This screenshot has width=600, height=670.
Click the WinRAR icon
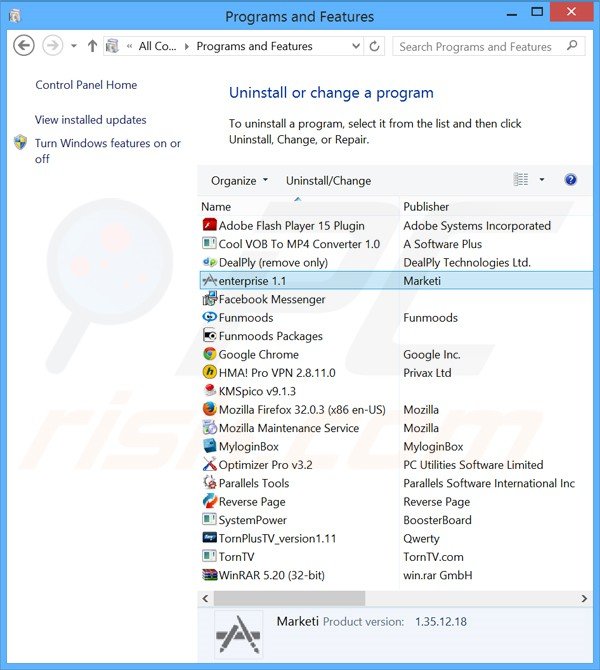coord(209,575)
